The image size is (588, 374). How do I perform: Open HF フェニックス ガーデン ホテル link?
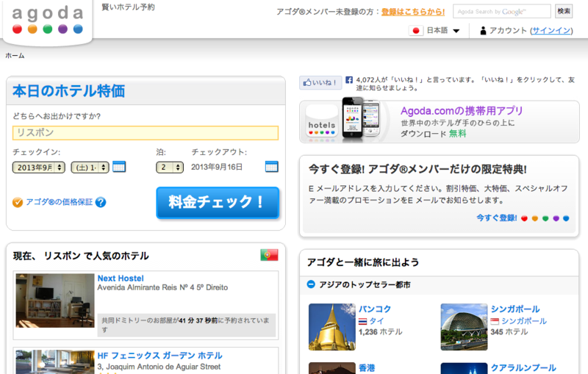159,356
